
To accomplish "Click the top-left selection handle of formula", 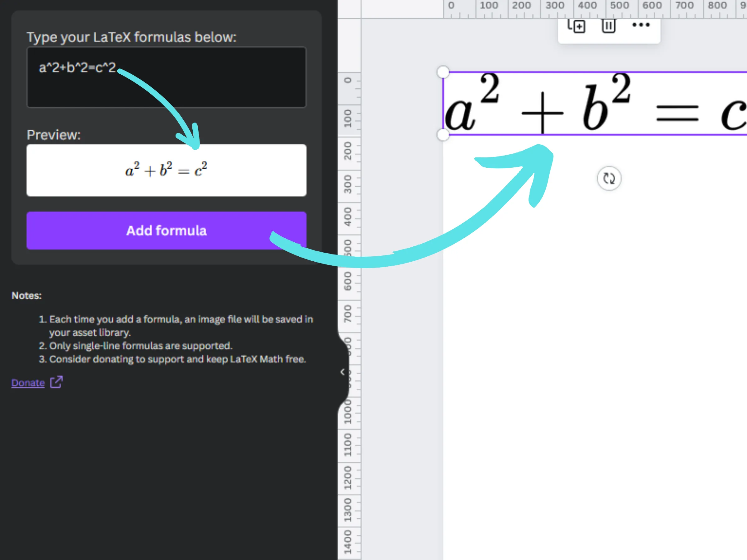I will click(x=444, y=72).
